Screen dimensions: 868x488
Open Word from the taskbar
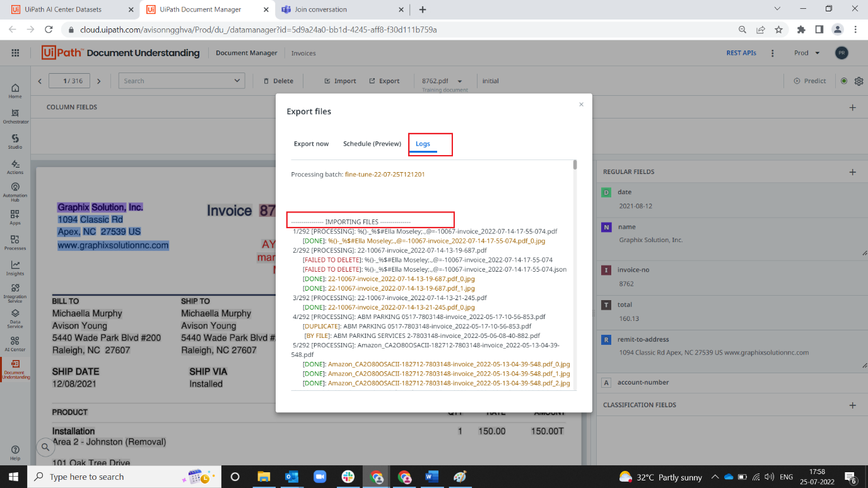(x=431, y=477)
